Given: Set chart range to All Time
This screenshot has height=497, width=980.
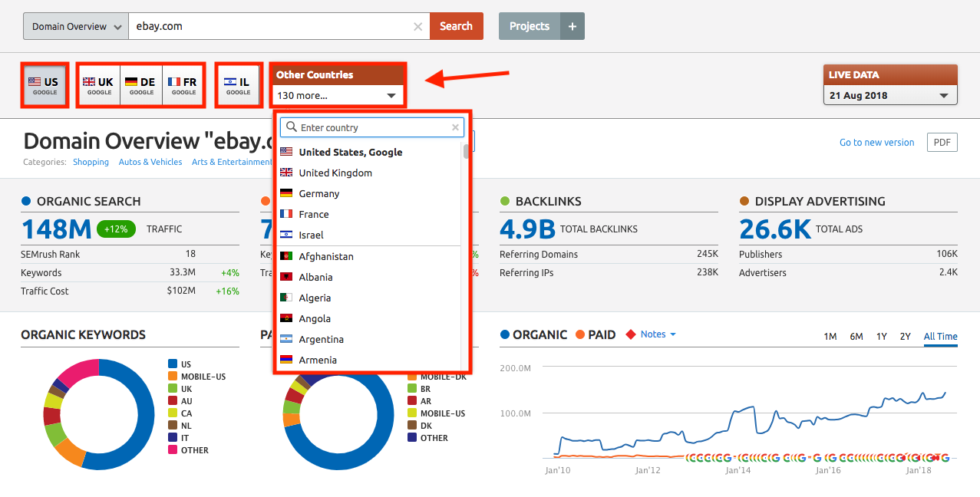Looking at the screenshot, I should tap(941, 336).
